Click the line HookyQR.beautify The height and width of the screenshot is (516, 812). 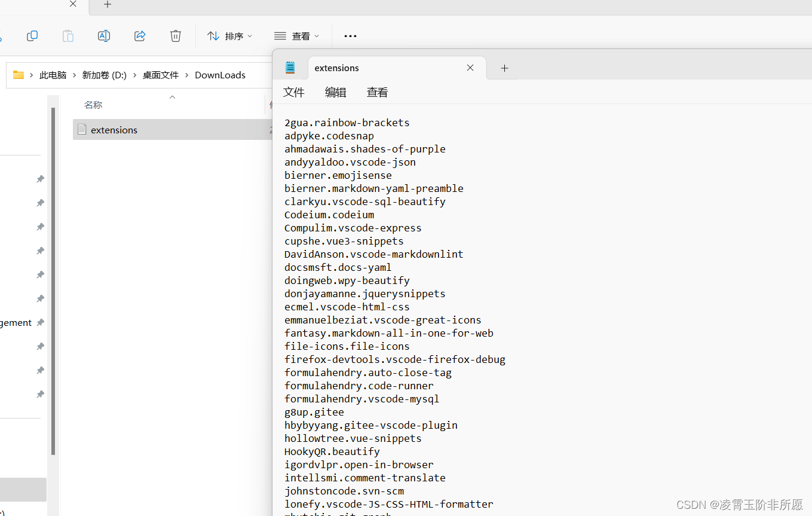pos(332,451)
